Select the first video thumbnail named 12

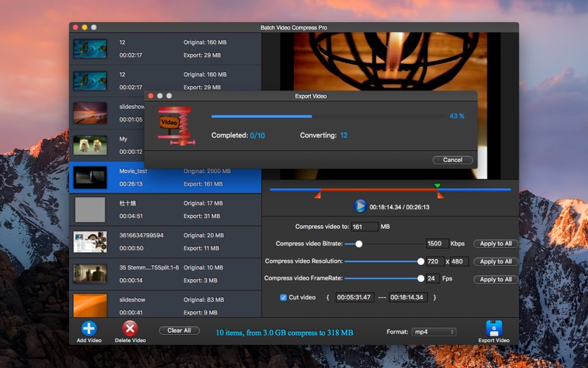(x=90, y=49)
